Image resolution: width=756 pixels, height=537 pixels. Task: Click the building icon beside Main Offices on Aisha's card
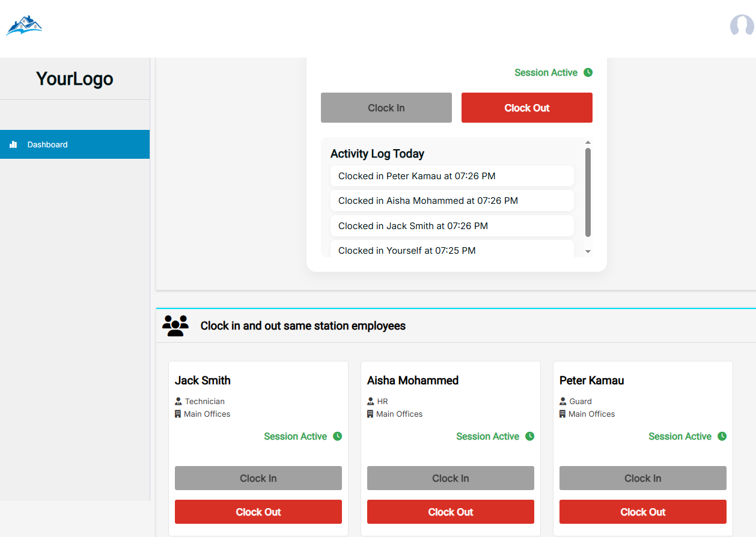pyautogui.click(x=371, y=414)
